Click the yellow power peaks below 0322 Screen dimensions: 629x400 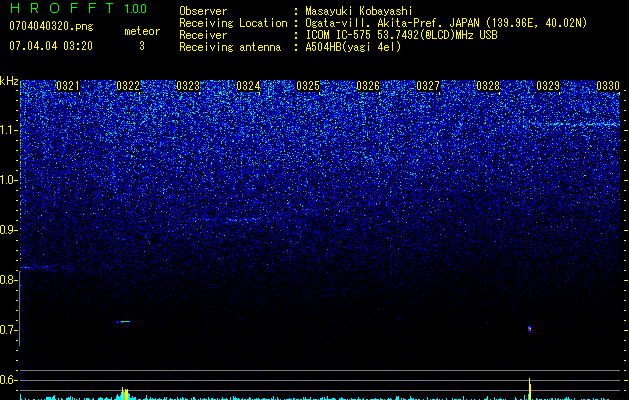click(125, 393)
